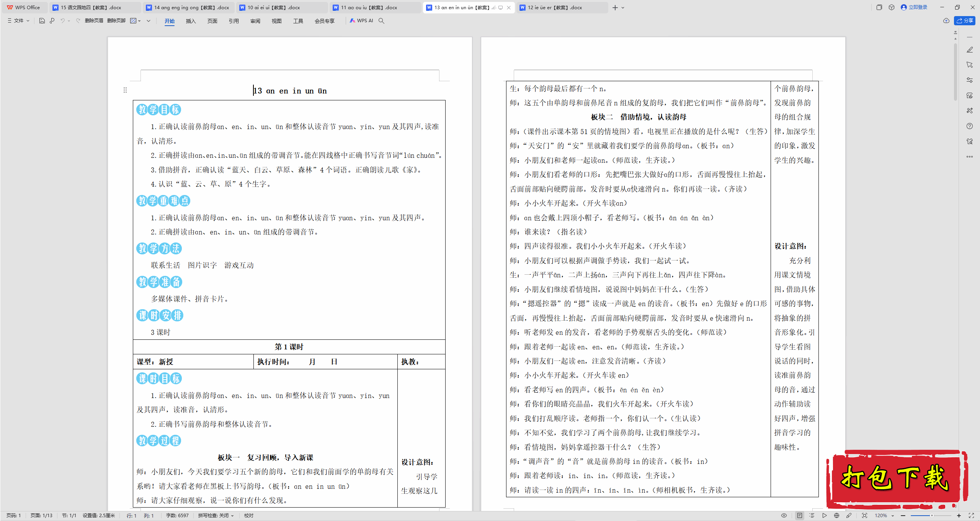Click the presentation display icon on active tab
Screen dimensions: 980x521
pyautogui.click(x=500, y=7)
